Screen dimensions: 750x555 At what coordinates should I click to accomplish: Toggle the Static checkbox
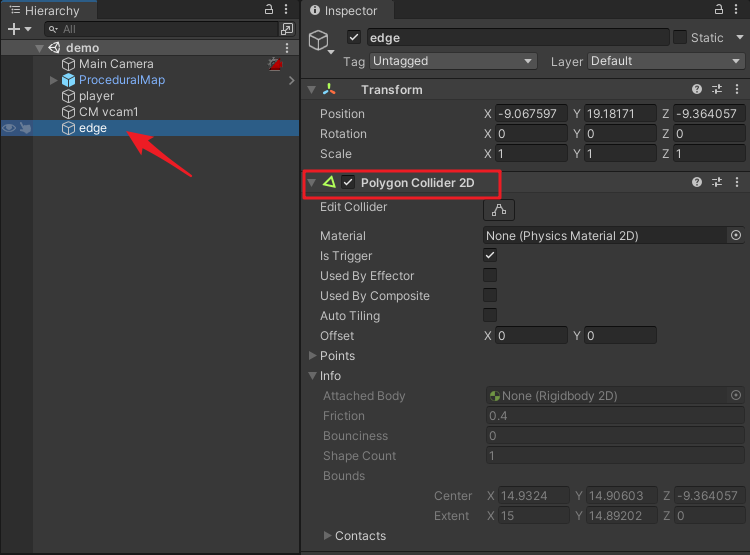[680, 37]
